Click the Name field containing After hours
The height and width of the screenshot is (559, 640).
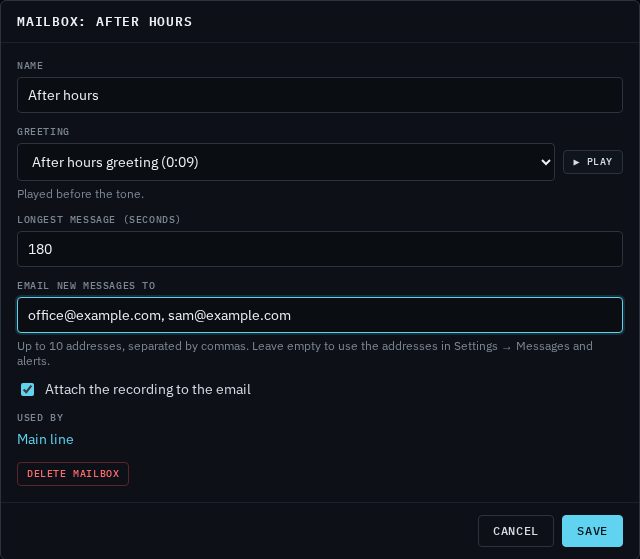pyautogui.click(x=320, y=95)
